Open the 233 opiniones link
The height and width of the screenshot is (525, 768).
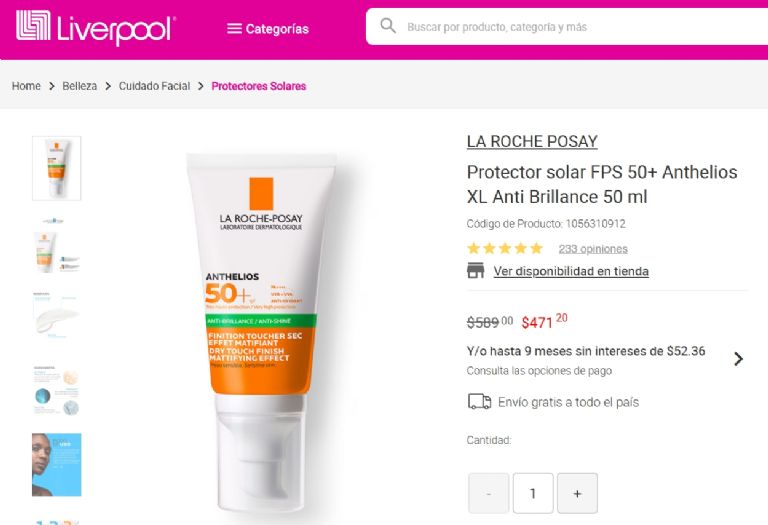pos(593,249)
